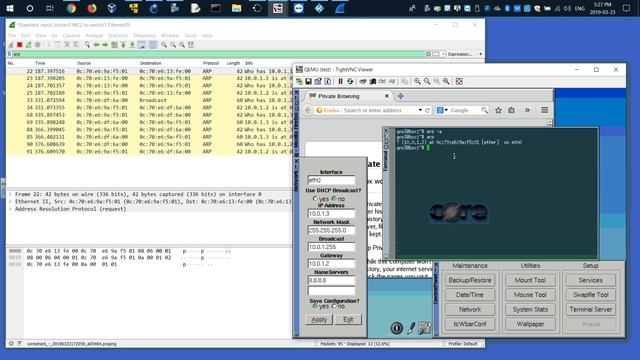Select no for Use DHCP Broadcast
This screenshot has height=360, width=640.
[x=334, y=199]
